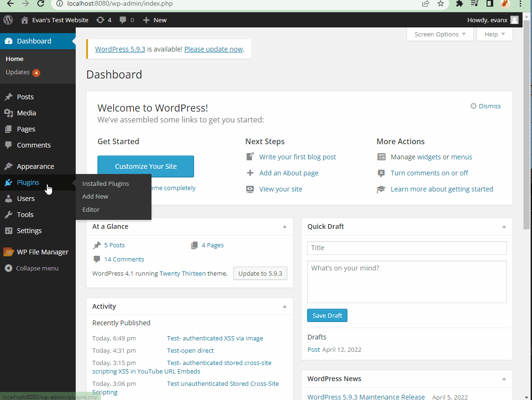The image size is (532, 400).
Task: Click the updates refresh icon showing 4
Action: click(100, 20)
